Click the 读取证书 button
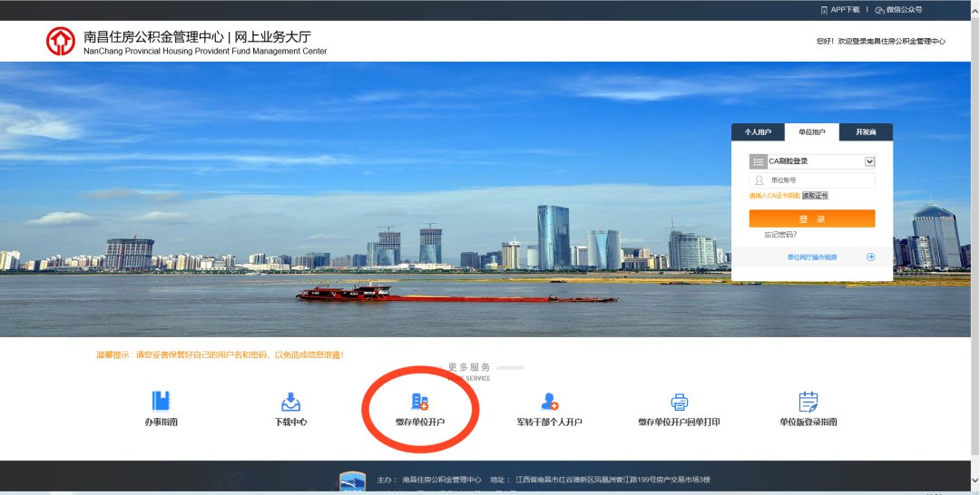This screenshot has width=980, height=495. click(x=815, y=196)
